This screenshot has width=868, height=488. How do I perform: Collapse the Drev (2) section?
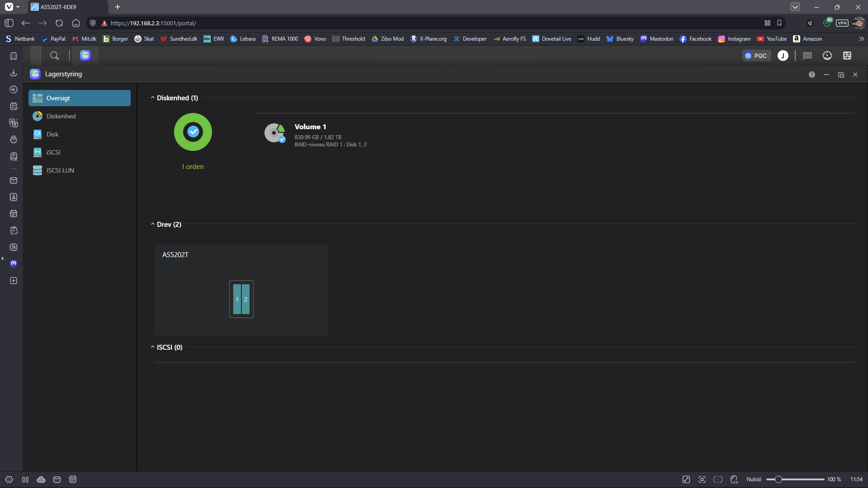coord(153,224)
